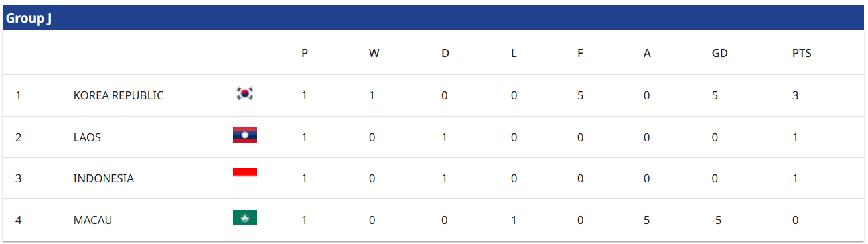868x244 pixels.
Task: Click the Laos flag icon
Action: point(245,135)
